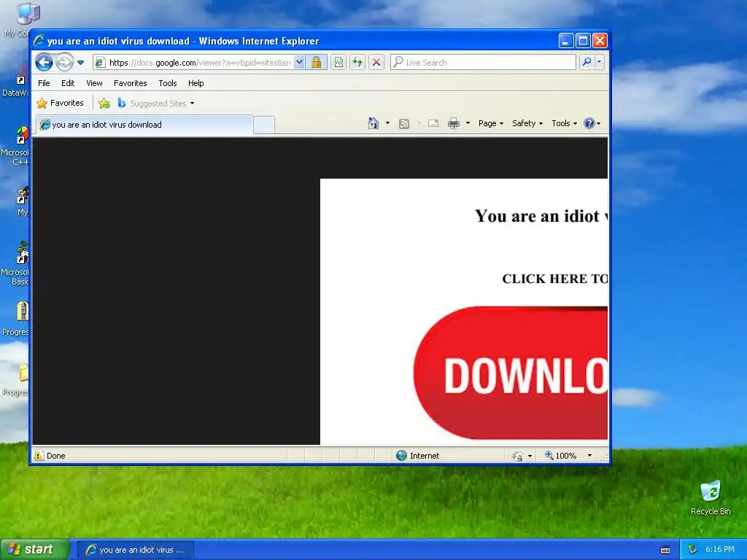
Task: Open the Edit menu
Action: click(x=68, y=83)
